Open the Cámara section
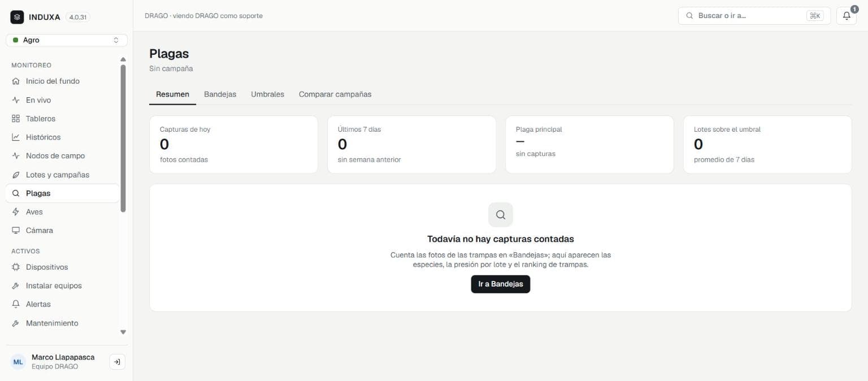The width and height of the screenshot is (868, 381). pyautogui.click(x=62, y=231)
